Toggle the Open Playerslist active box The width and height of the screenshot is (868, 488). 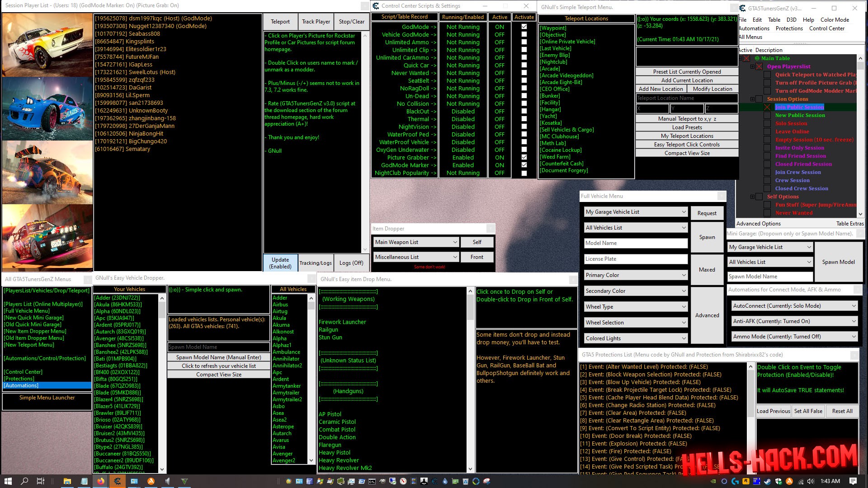click(x=759, y=66)
